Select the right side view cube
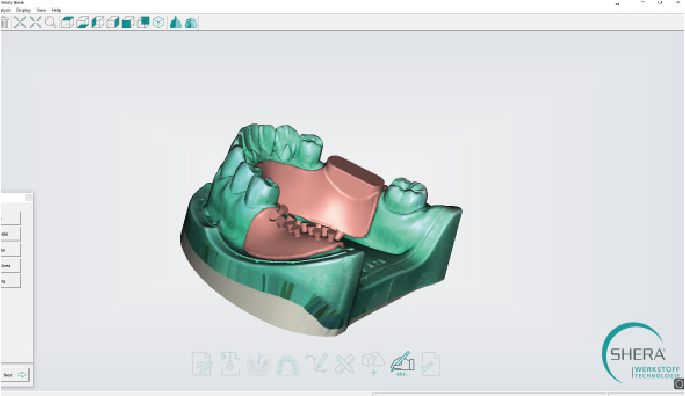The height and width of the screenshot is (396, 685). coord(113,22)
